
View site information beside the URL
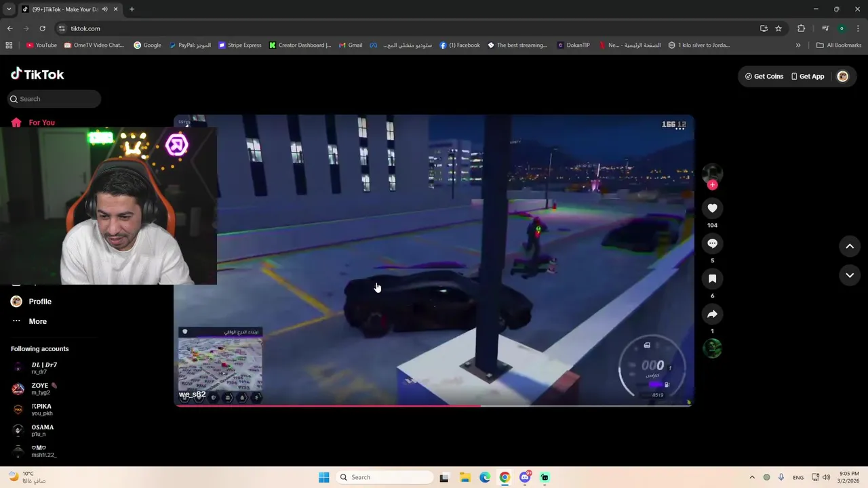click(x=62, y=28)
